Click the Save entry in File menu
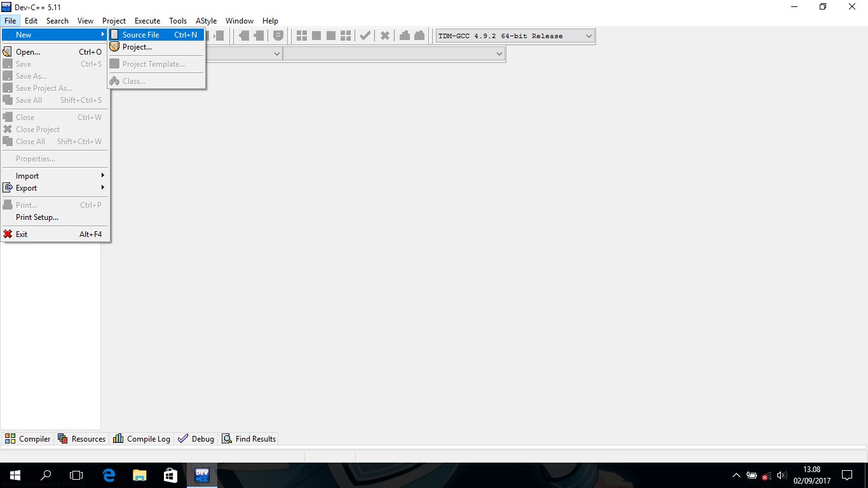 coord(55,64)
